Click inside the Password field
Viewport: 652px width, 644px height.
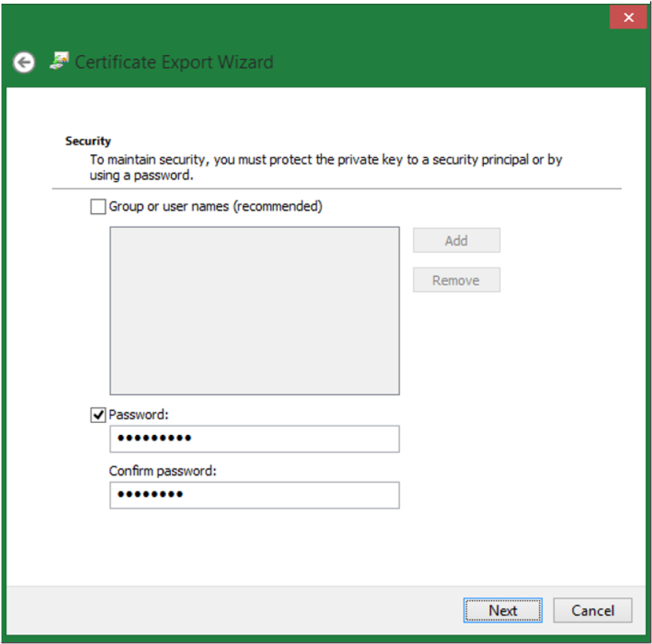point(255,439)
